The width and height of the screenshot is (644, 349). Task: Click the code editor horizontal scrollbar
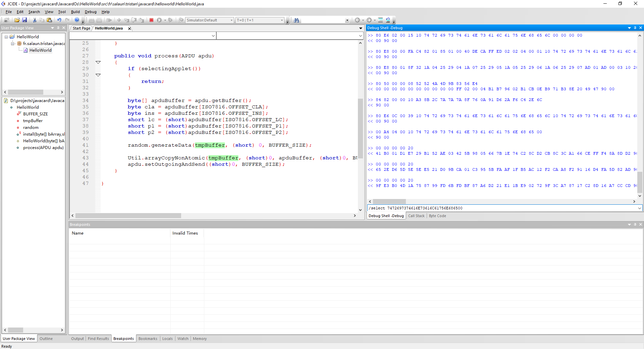click(x=128, y=216)
